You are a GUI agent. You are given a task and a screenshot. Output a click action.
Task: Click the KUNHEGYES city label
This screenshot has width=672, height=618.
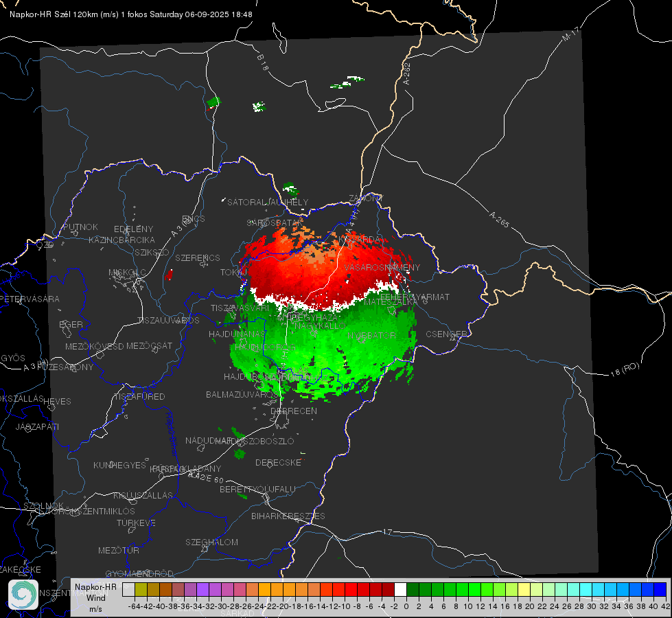click(x=119, y=466)
